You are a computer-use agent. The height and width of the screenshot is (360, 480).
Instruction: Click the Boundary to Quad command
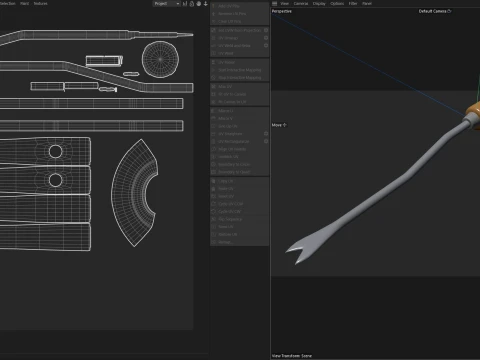point(239,172)
